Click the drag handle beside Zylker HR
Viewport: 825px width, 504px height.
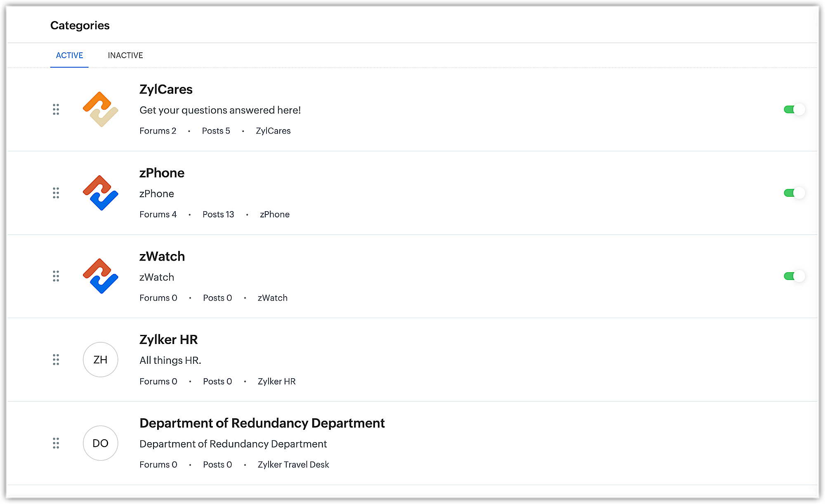tap(56, 360)
